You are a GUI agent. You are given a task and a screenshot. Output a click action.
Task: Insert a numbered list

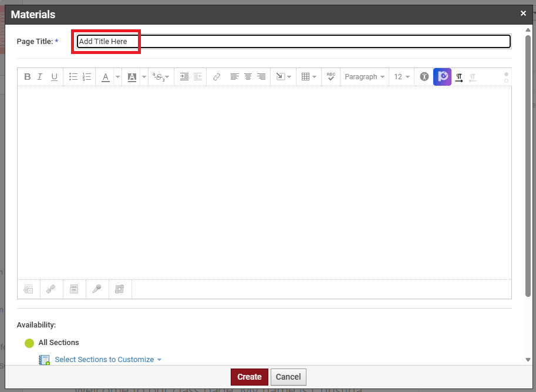click(x=87, y=77)
